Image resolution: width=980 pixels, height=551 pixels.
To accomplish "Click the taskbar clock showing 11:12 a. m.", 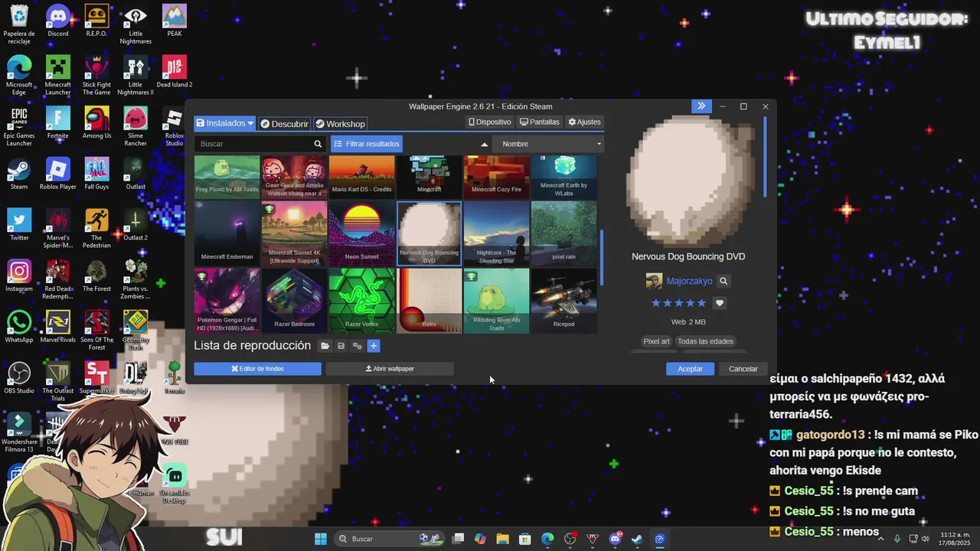I will click(x=955, y=539).
